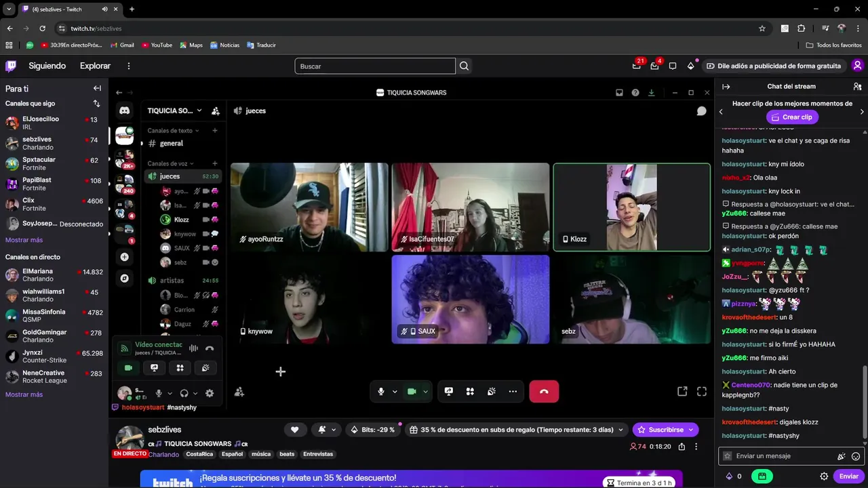Screen dimensions: 868x488
Task: Open the Discord activities button in call bar
Action: [x=470, y=391]
